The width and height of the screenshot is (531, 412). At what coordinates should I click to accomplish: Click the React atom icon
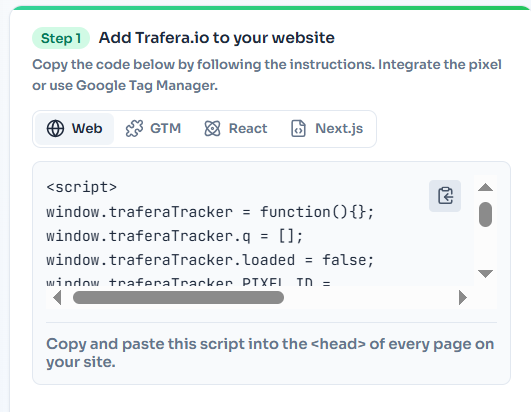pos(212,129)
